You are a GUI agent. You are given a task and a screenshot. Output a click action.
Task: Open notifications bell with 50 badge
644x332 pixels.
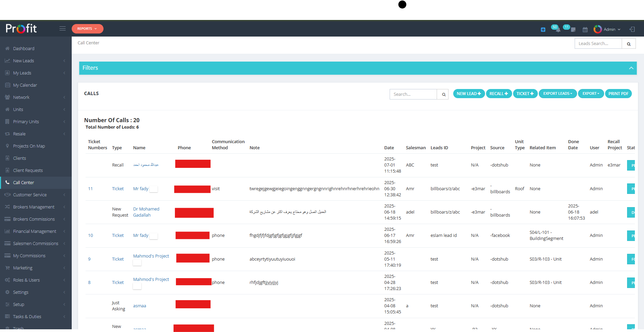557,30
